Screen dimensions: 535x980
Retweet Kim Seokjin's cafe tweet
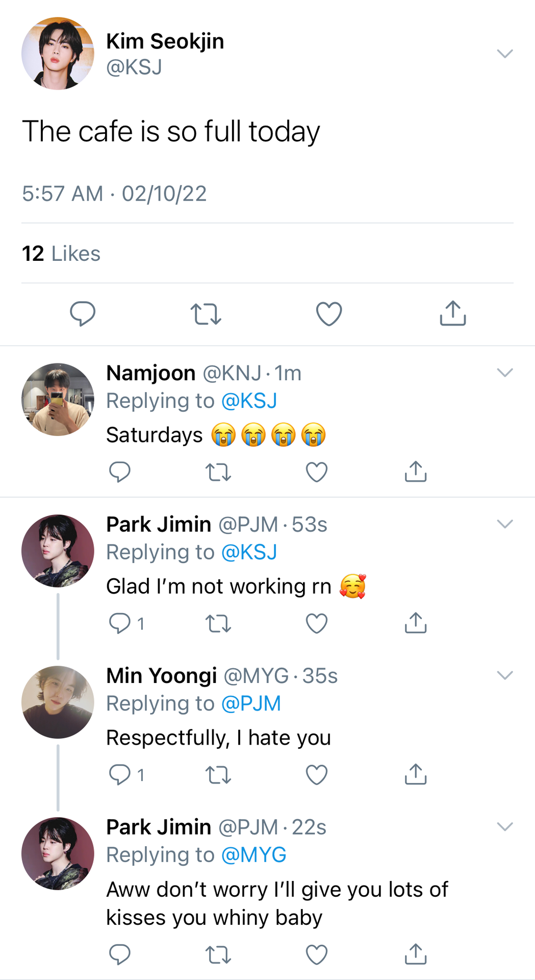click(x=206, y=314)
